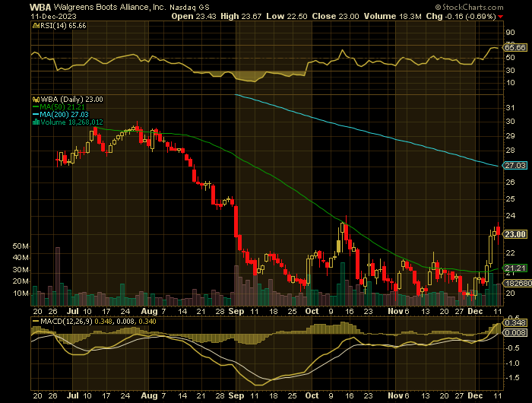The height and width of the screenshot is (403, 532).
Task: Click the 31 price axis label
Action: 510,108
